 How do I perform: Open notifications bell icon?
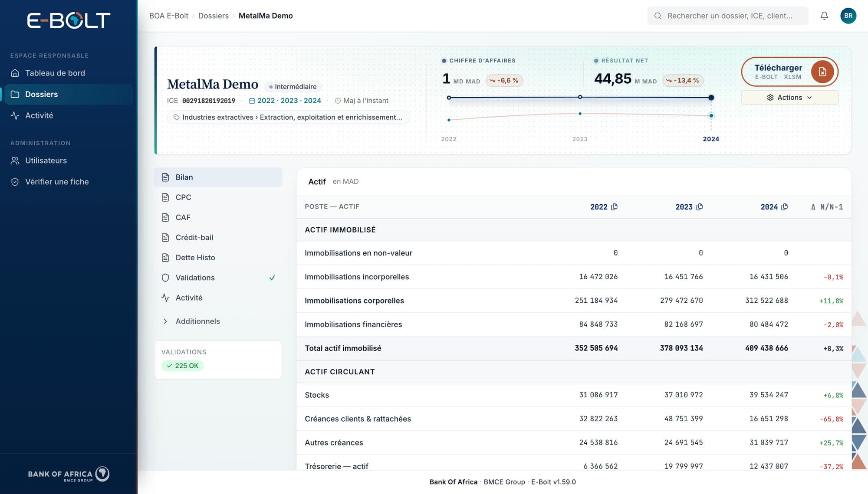pyautogui.click(x=824, y=16)
